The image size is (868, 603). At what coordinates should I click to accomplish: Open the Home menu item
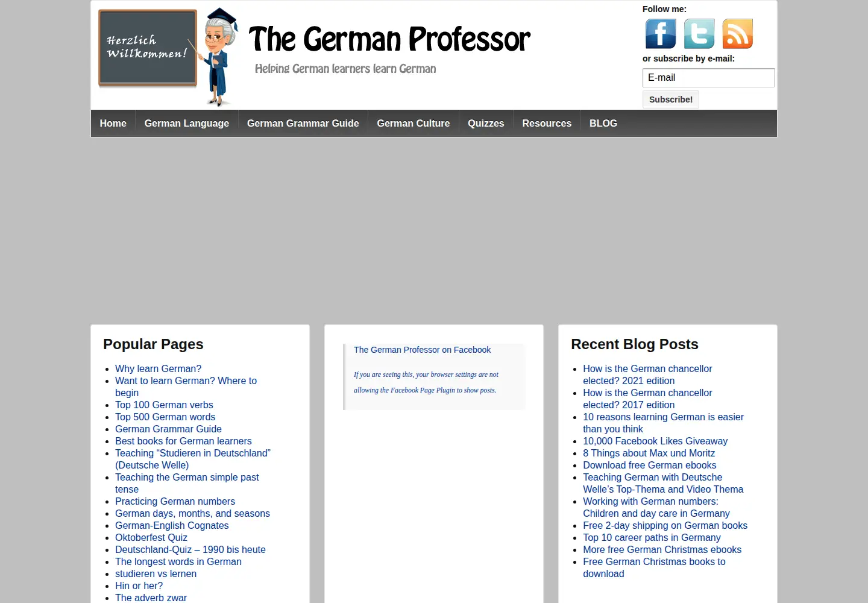(x=113, y=123)
